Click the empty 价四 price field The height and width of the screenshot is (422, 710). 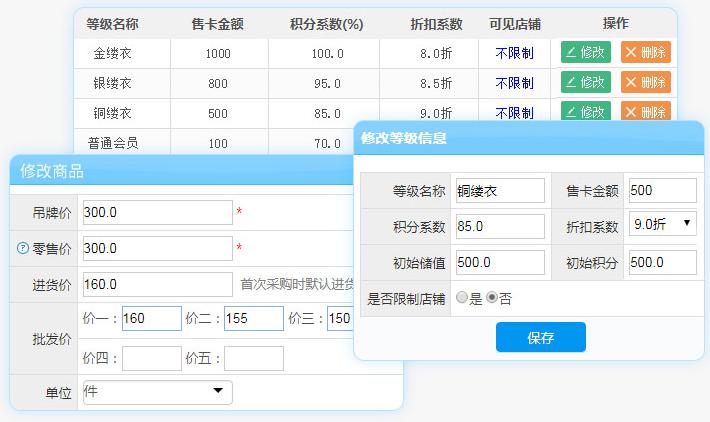pyautogui.click(x=152, y=359)
